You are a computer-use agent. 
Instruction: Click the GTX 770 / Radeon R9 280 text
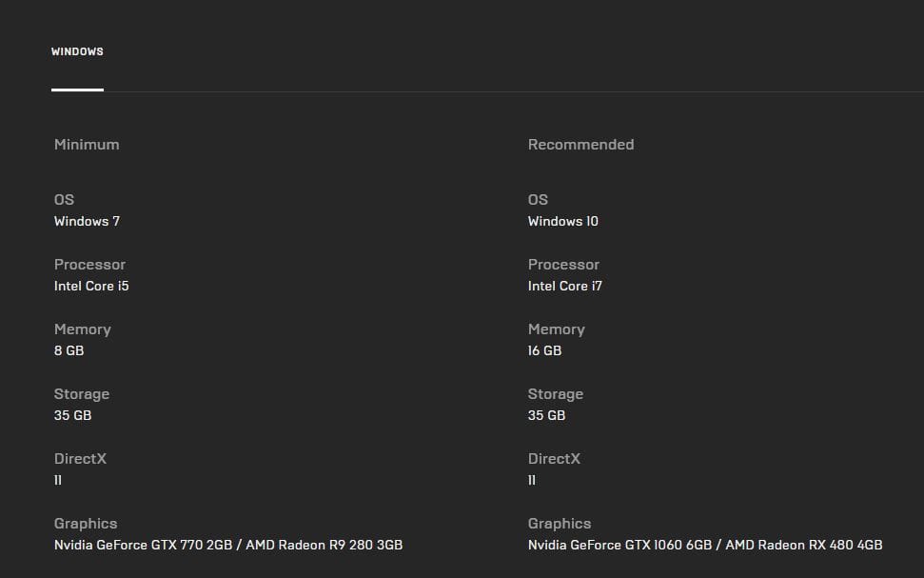[228, 545]
